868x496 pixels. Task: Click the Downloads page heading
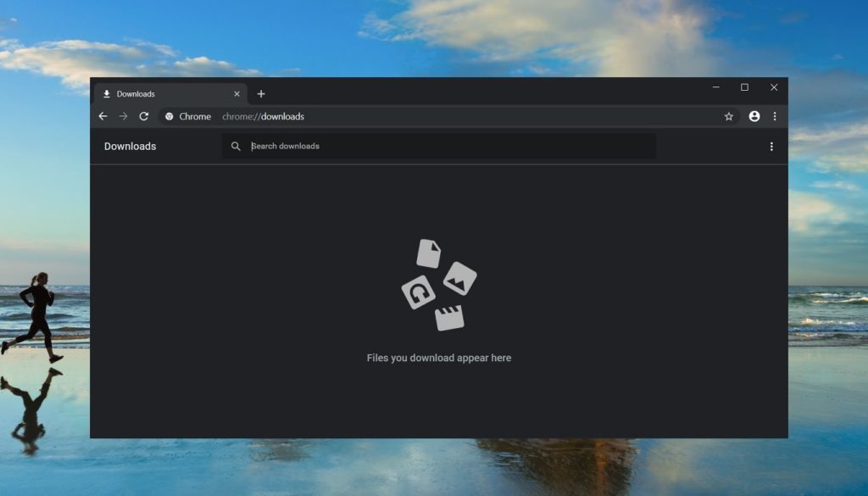(131, 146)
